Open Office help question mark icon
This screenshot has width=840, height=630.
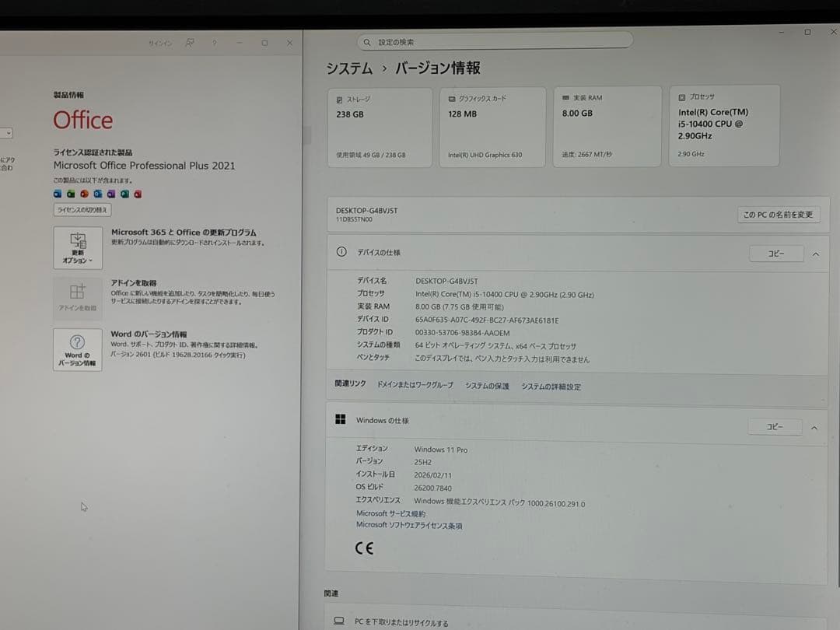point(215,43)
